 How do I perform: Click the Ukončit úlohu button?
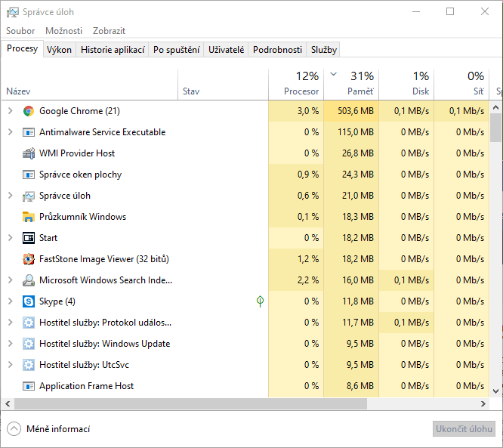pyautogui.click(x=464, y=429)
